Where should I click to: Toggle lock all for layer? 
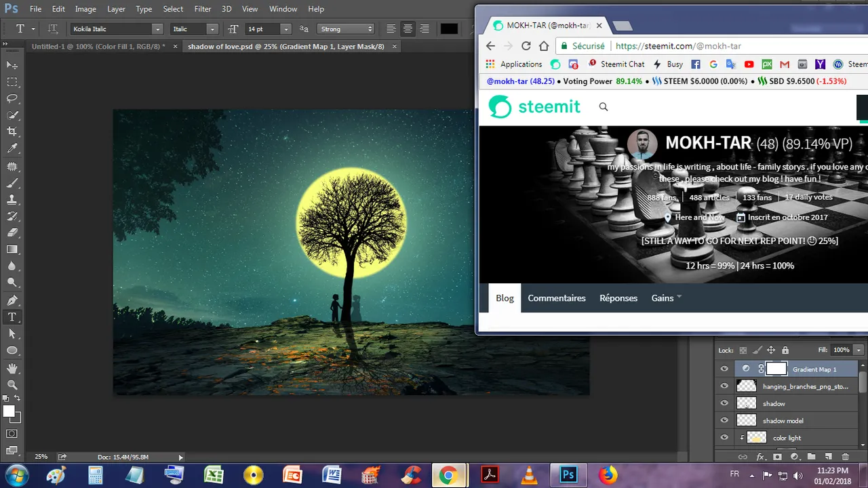click(x=785, y=350)
